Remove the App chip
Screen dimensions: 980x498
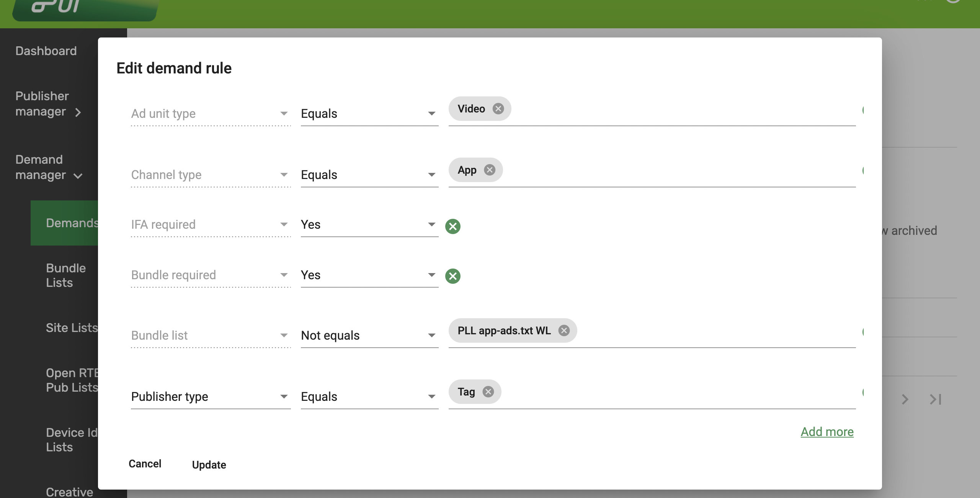490,170
